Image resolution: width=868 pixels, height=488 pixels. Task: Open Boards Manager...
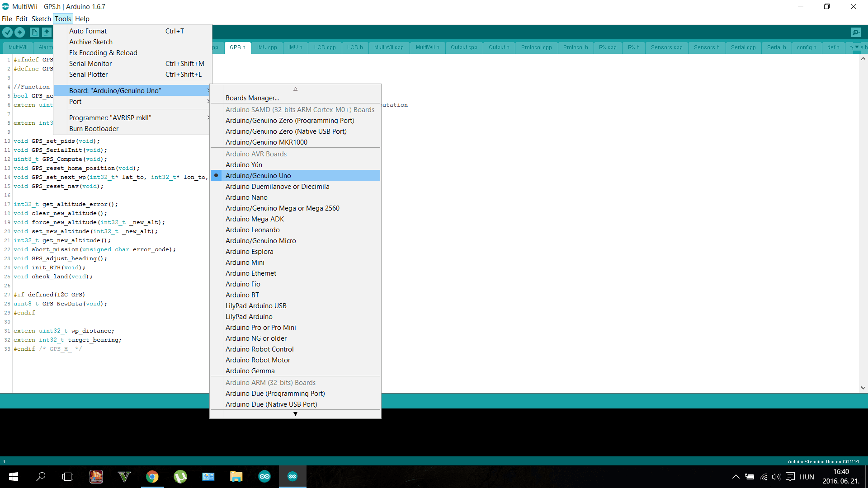252,98
